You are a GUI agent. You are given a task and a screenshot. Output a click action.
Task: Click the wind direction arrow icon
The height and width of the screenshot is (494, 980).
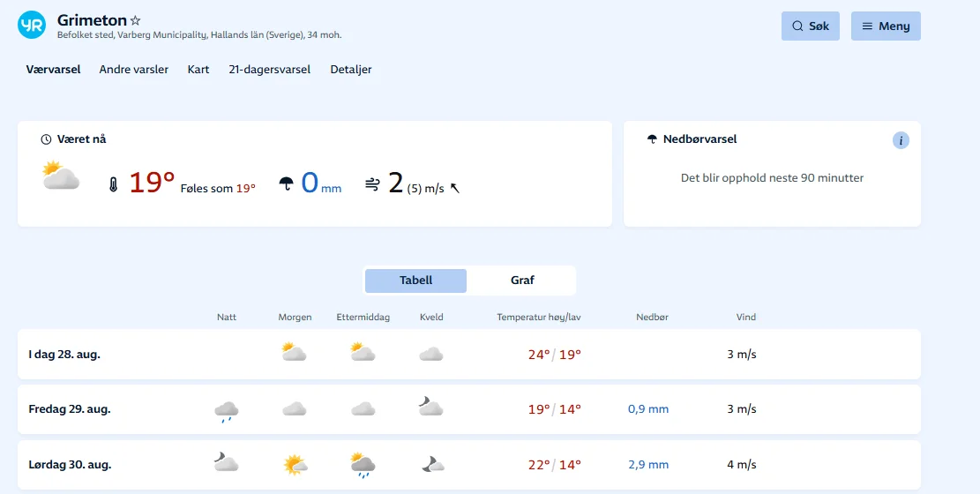click(455, 187)
